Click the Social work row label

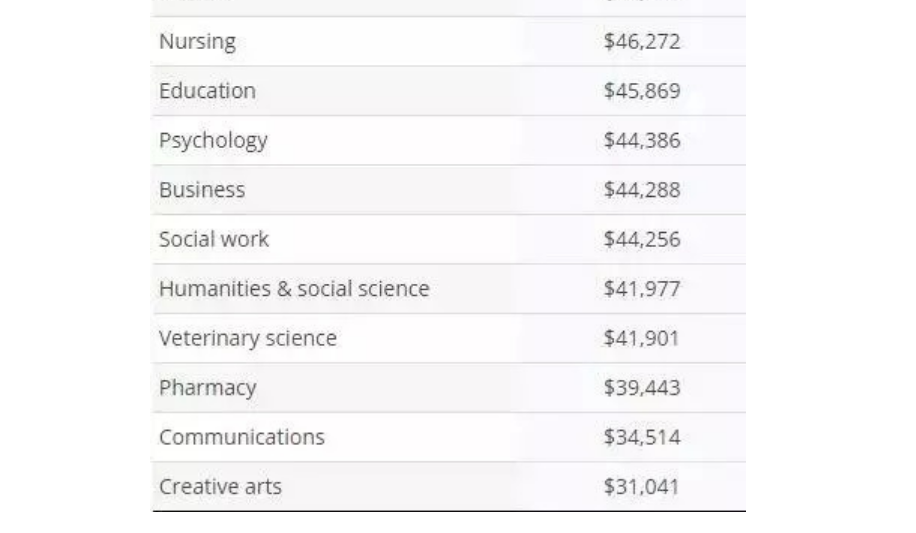tap(213, 239)
